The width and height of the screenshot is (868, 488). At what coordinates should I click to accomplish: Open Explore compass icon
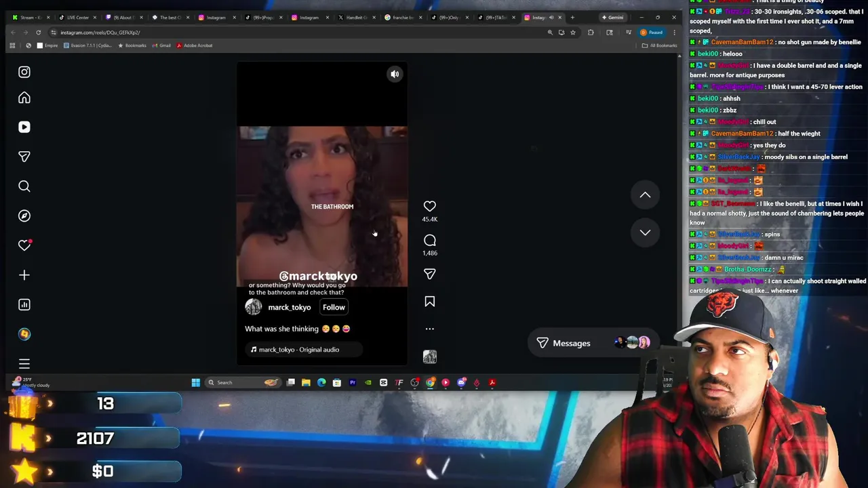(24, 216)
